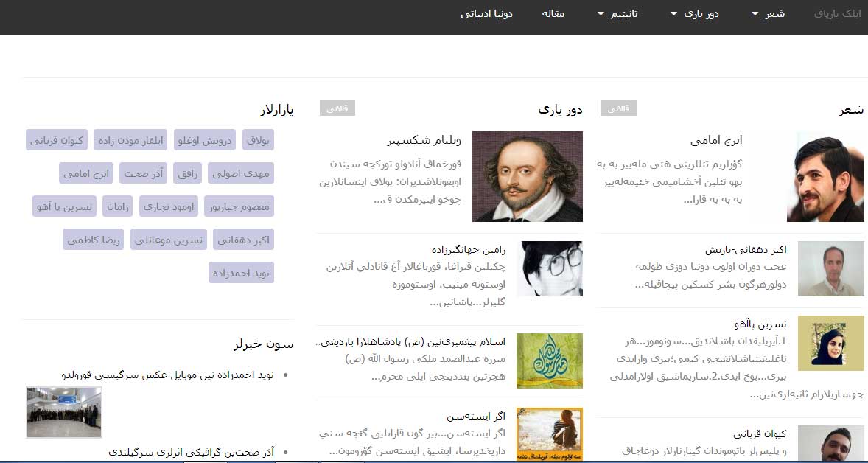This screenshot has width=868, height=463.
Task: Click the قالانی badge beside دوز یازی heading
Action: click(x=337, y=108)
